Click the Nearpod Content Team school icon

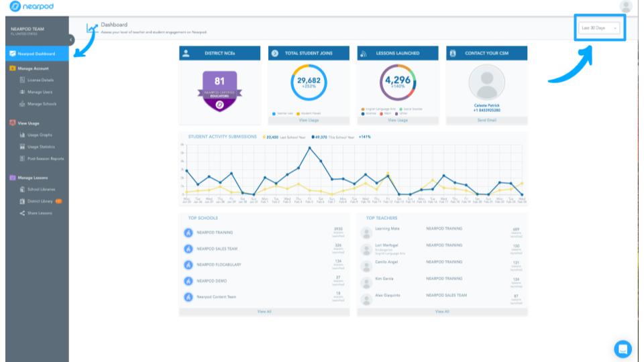(189, 297)
